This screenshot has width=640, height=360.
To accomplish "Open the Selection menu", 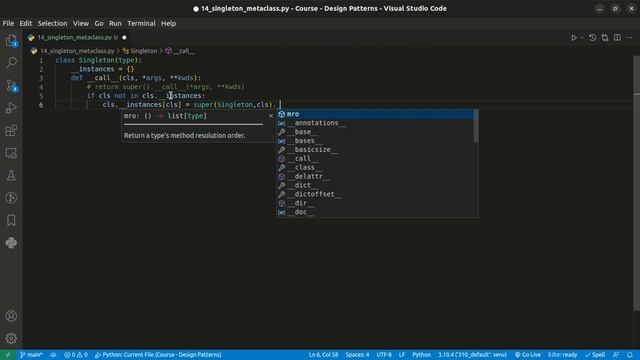I will pyautogui.click(x=52, y=23).
